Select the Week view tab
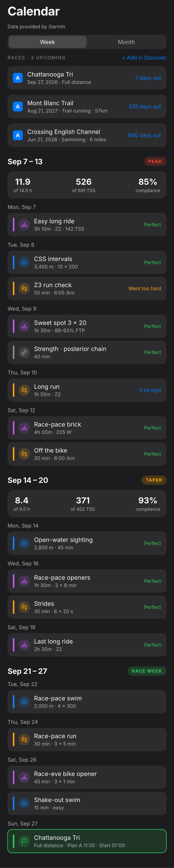This screenshot has height=868, width=174. pos(48,42)
